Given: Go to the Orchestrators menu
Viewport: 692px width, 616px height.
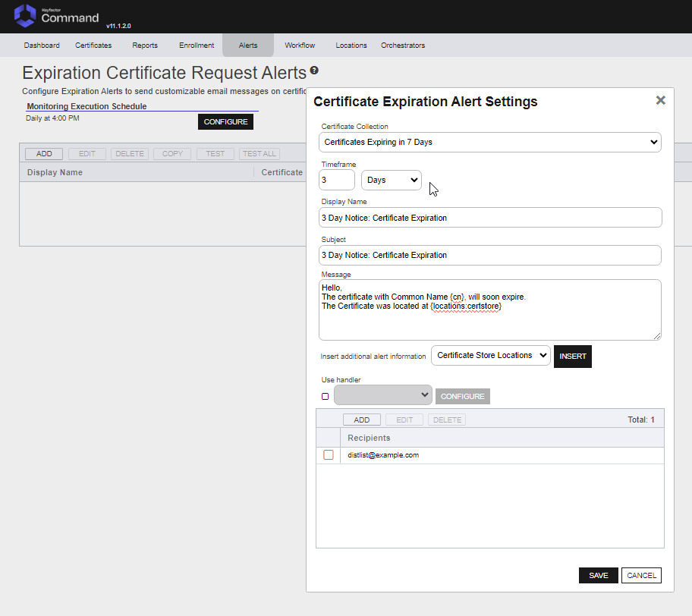Looking at the screenshot, I should [x=403, y=46].
